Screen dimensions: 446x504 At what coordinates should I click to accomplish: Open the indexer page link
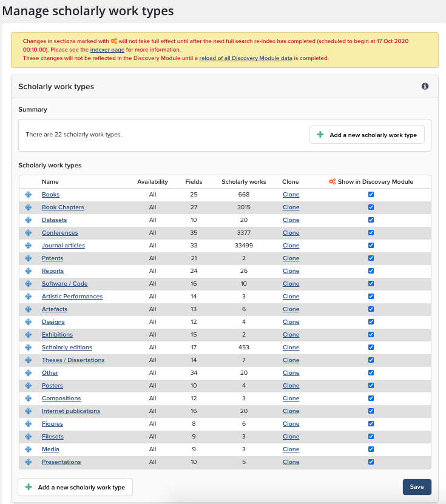pyautogui.click(x=107, y=49)
